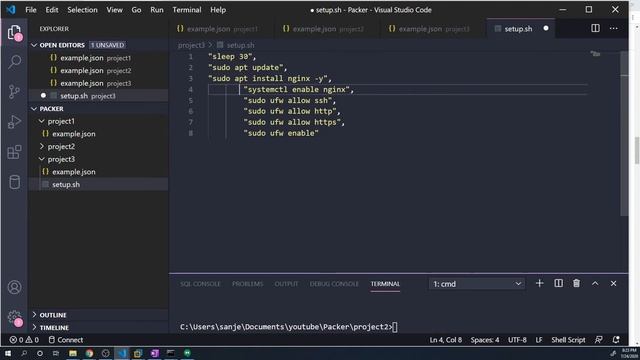Open the Manage gear icon
This screenshot has width=640, height=360.
[x=15, y=318]
